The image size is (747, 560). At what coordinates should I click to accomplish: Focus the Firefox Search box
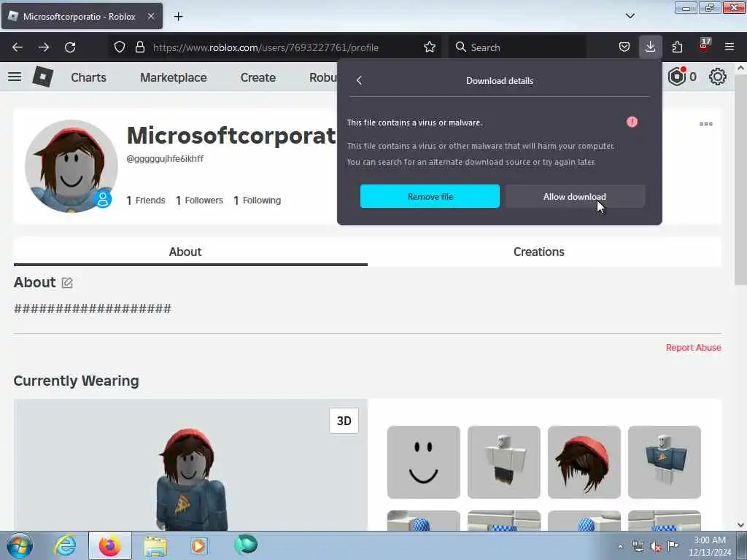pos(517,47)
